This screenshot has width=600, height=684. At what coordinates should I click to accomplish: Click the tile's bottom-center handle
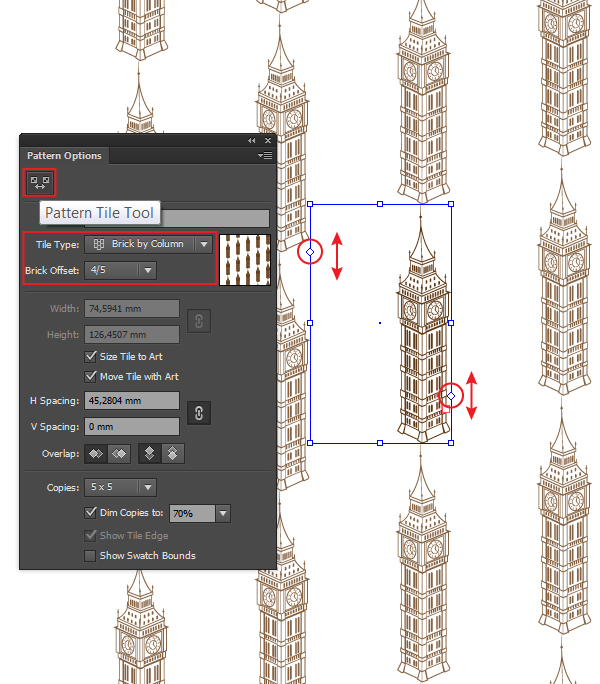click(380, 443)
